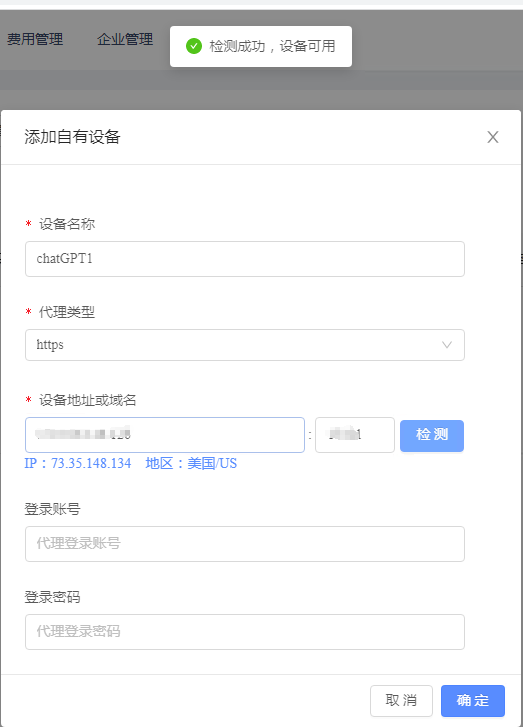Click the 检测 button to test device
Viewport: 523px width, 727px height.
[432, 435]
